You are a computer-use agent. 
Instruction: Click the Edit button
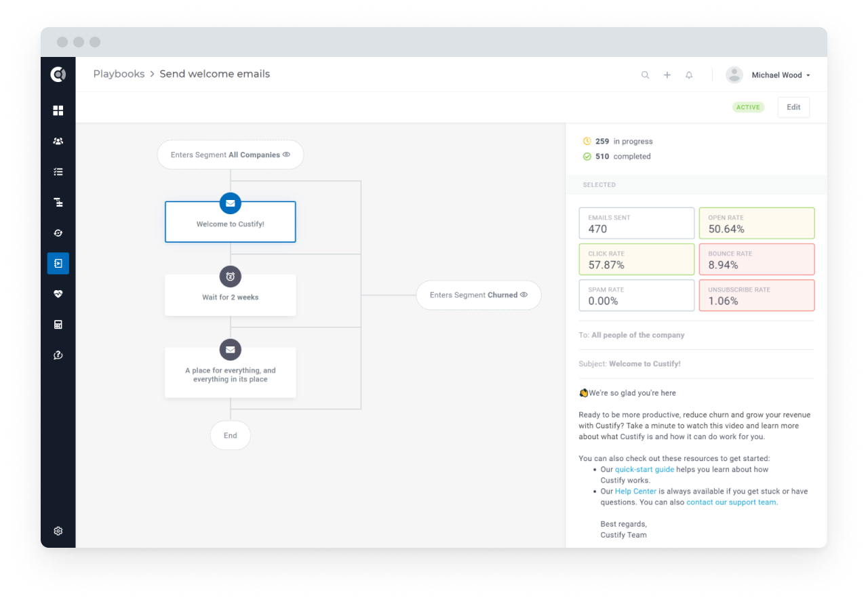point(793,106)
